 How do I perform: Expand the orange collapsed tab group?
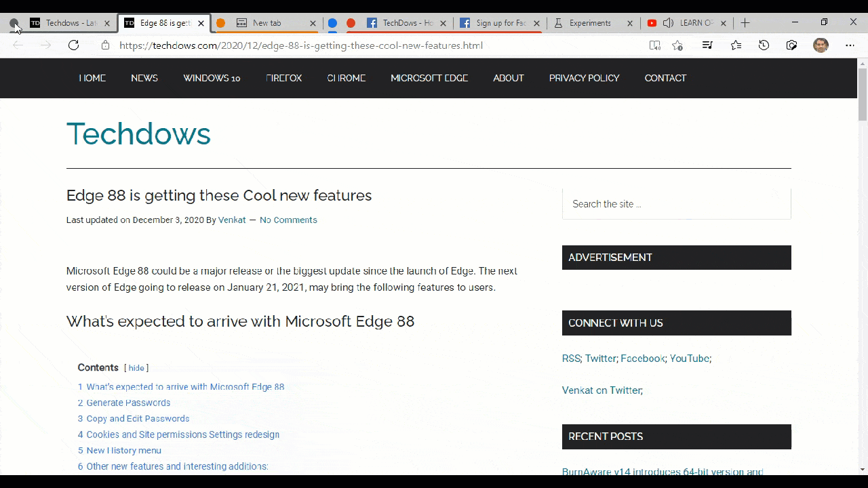coord(220,23)
